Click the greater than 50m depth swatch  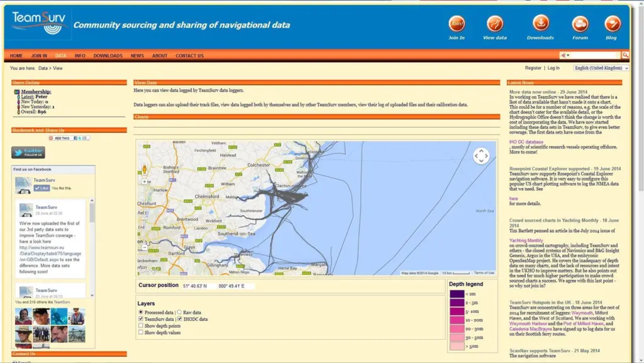coord(457,346)
